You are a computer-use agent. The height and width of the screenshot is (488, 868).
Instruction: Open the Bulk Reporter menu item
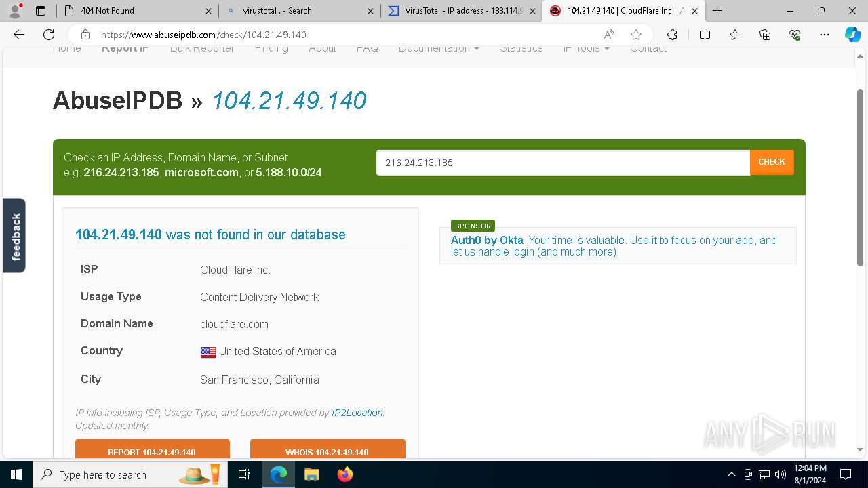[202, 49]
